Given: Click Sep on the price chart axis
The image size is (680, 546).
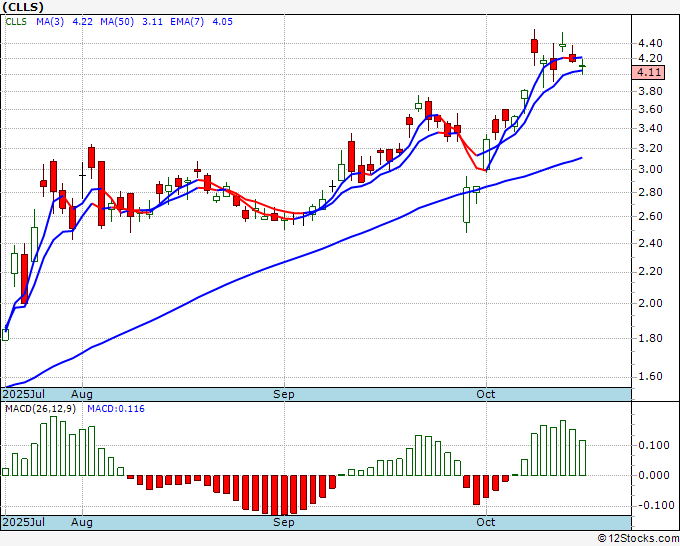Looking at the screenshot, I should pos(284,394).
